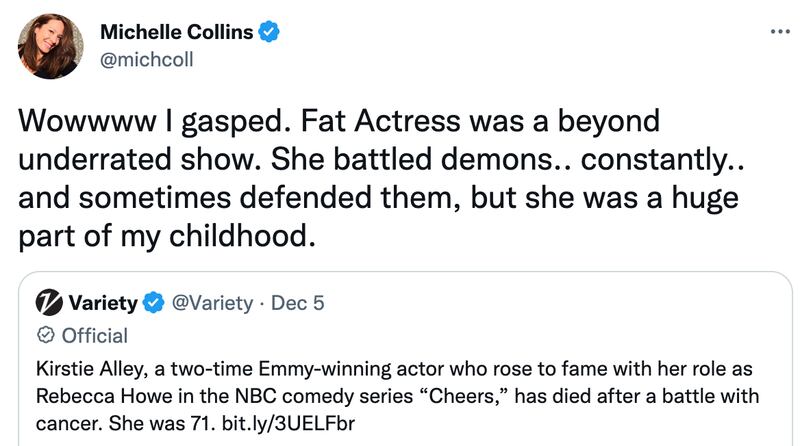
Task: Click the "part of my childhood" line
Action: 167,236
